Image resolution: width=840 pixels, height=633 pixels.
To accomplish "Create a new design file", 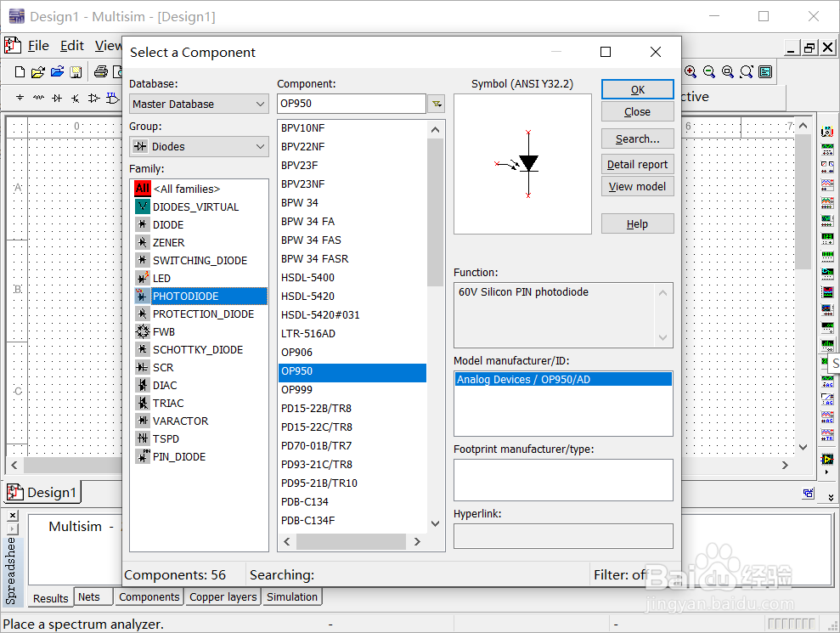I will [20, 71].
